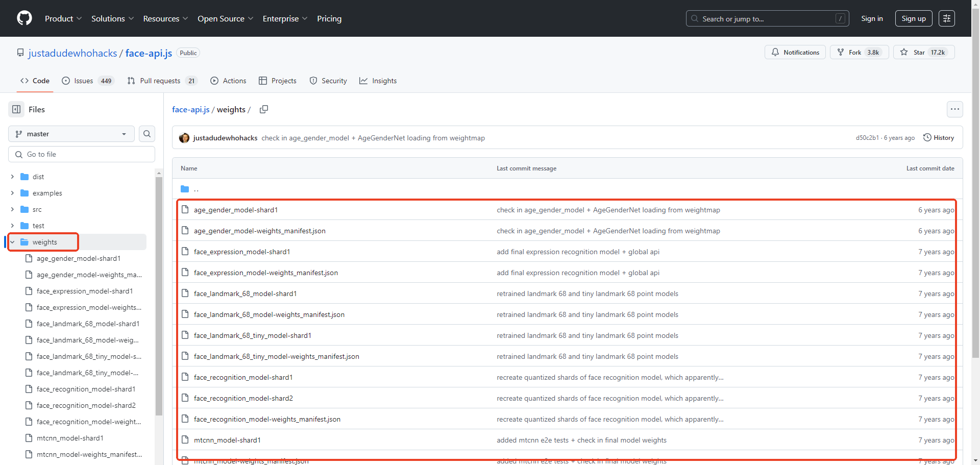
Task: Click face-api.js in the breadcrumb
Action: [191, 109]
